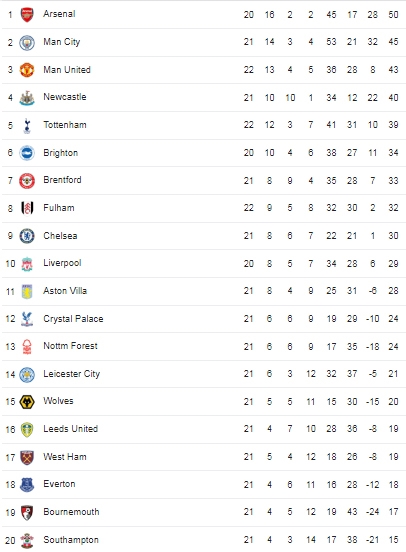Select the Crystal Palace eagle crest
Image resolution: width=406 pixels, height=552 pixels.
click(x=27, y=319)
